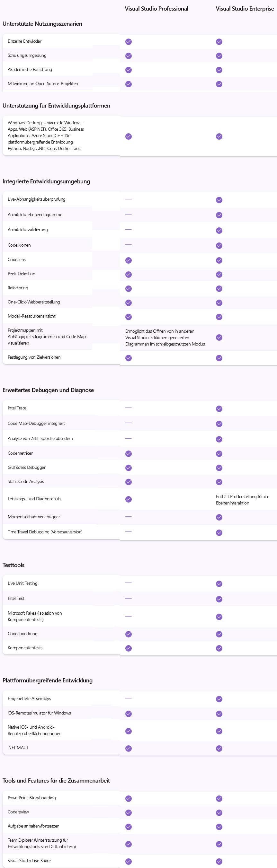Click Professional checkmark for .NET MAUI
Viewport: 277px width, 868px height.
(x=129, y=748)
